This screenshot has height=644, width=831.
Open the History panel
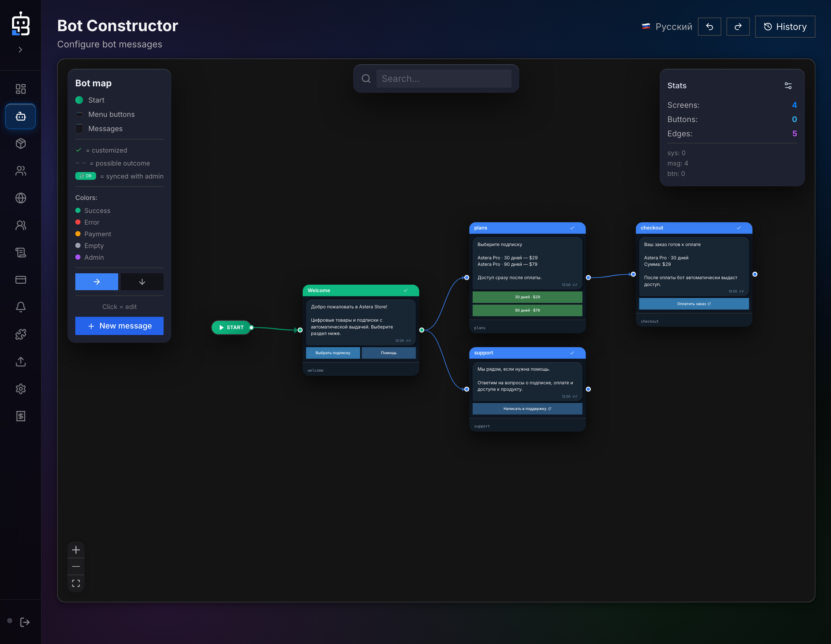[785, 27]
